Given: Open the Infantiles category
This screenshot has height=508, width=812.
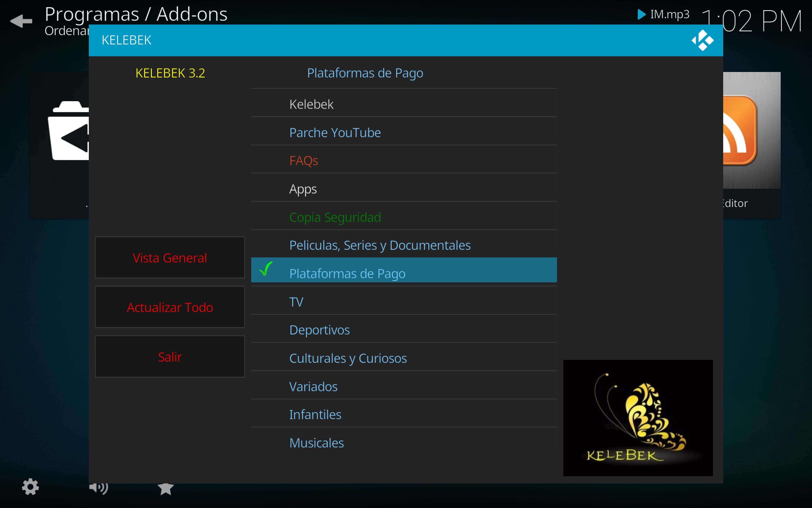Looking at the screenshot, I should 404,415.
